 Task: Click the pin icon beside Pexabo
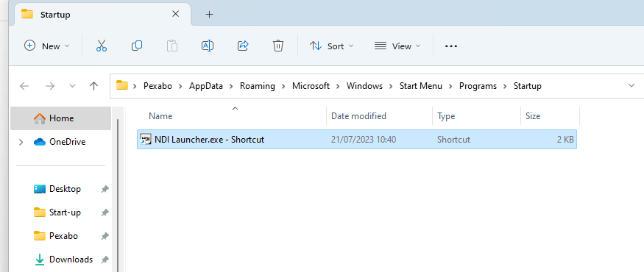coord(105,236)
